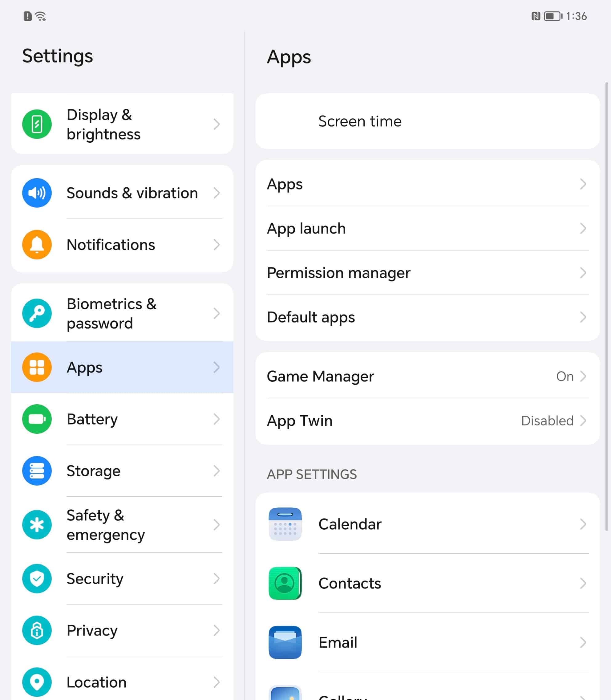Open Security settings
Screen dimensions: 611x700
pos(122,579)
